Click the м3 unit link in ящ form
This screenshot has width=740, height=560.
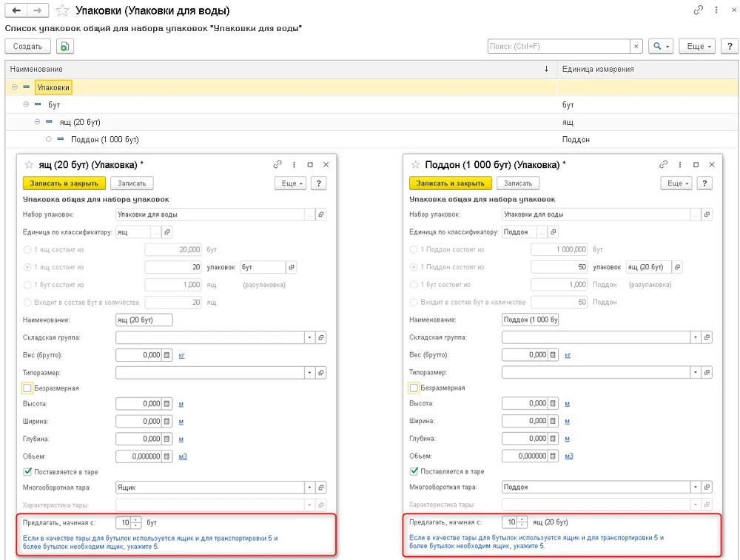pos(183,456)
